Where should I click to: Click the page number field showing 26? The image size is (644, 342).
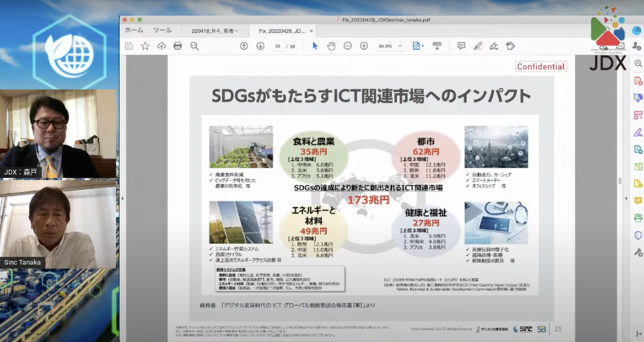pos(278,46)
